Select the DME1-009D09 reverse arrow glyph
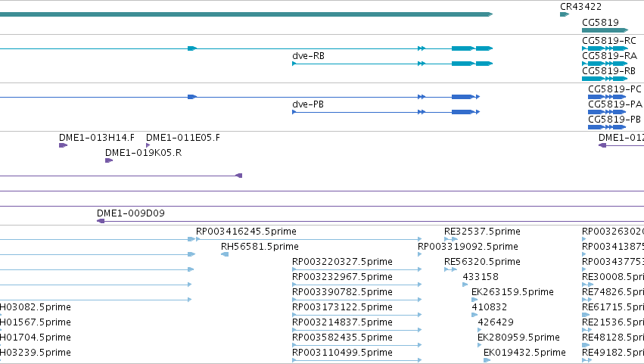The image size is (644, 364). click(x=101, y=222)
